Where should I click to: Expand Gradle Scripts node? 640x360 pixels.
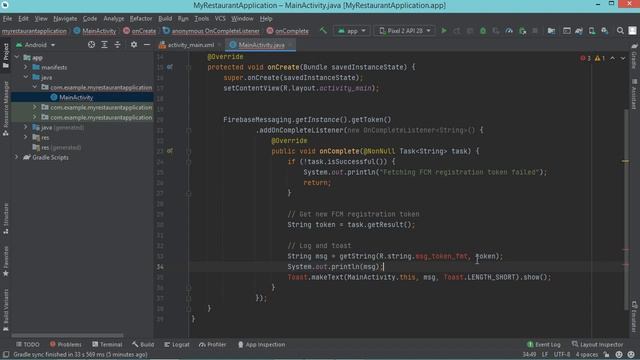point(17,157)
